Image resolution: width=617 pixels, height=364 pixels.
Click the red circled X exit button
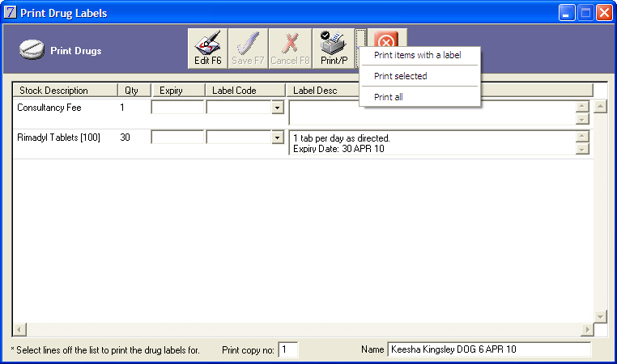[386, 40]
